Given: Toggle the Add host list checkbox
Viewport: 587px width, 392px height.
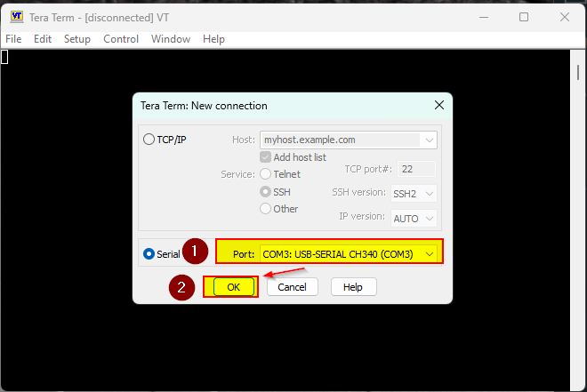Looking at the screenshot, I should [x=265, y=157].
